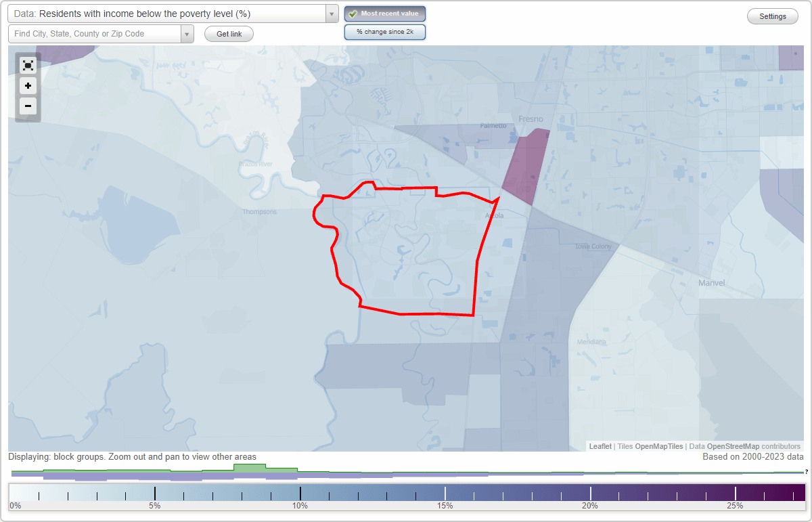This screenshot has height=522, width=812.
Task: Click the fullscreen expand map icon
Action: pyautogui.click(x=28, y=65)
